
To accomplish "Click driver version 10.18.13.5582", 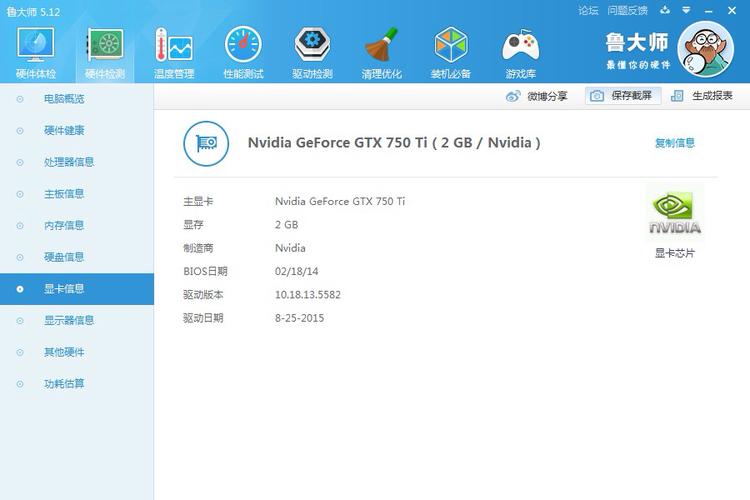I will coord(308,295).
